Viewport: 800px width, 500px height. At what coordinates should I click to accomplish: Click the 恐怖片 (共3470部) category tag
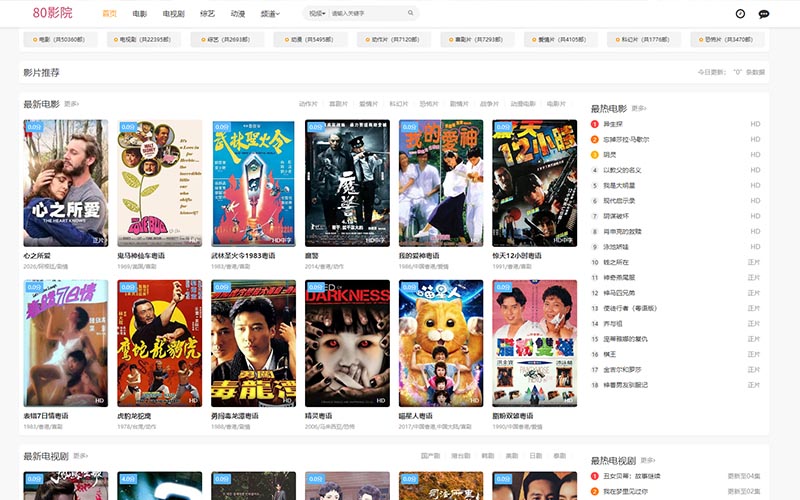pyautogui.click(x=727, y=39)
